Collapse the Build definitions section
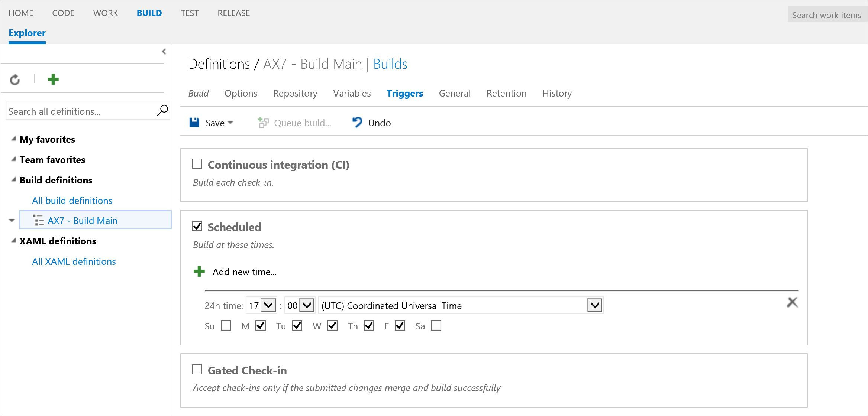868x416 pixels. point(13,180)
